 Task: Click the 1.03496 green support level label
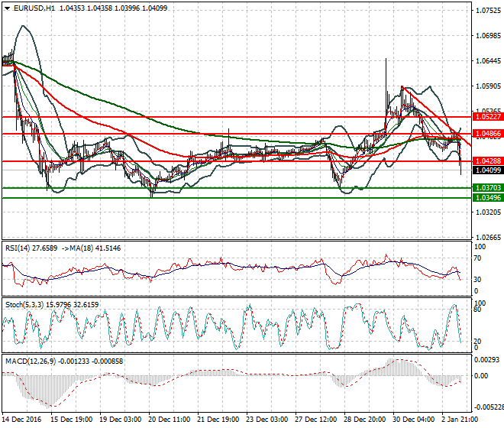click(x=488, y=198)
